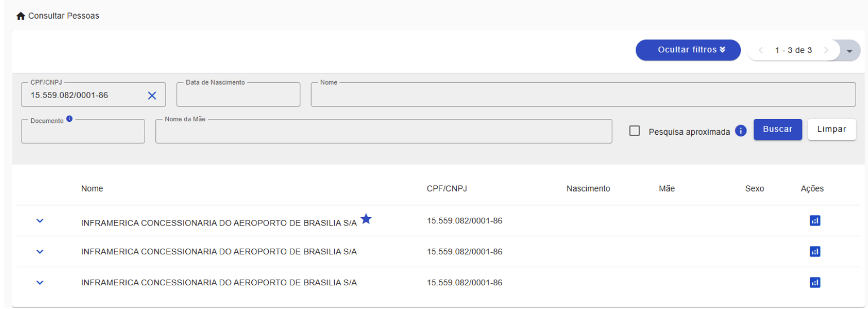Open report icon for first result row

814,220
